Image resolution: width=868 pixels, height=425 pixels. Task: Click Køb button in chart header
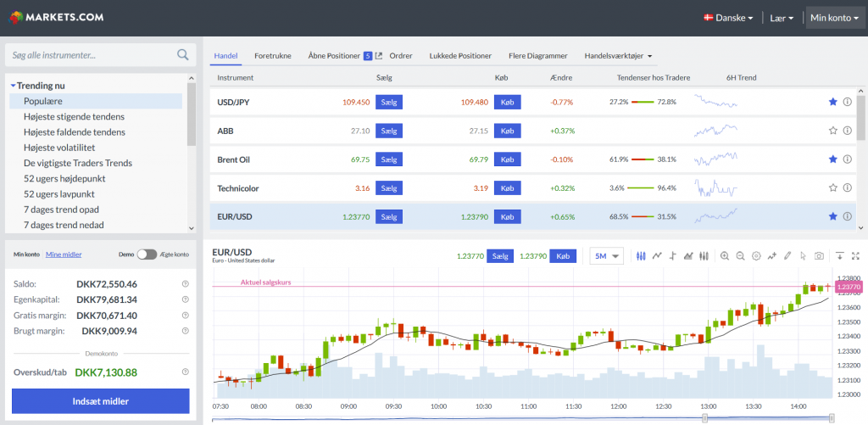tap(563, 256)
